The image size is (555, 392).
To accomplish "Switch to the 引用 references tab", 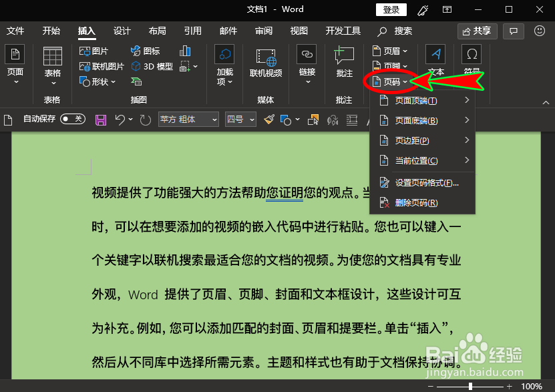I will [x=193, y=31].
